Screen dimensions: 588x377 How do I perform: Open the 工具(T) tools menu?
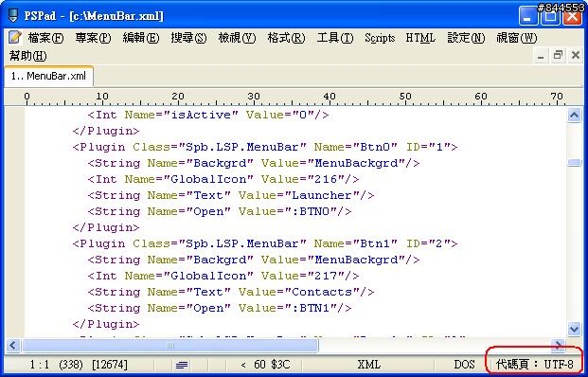point(335,38)
